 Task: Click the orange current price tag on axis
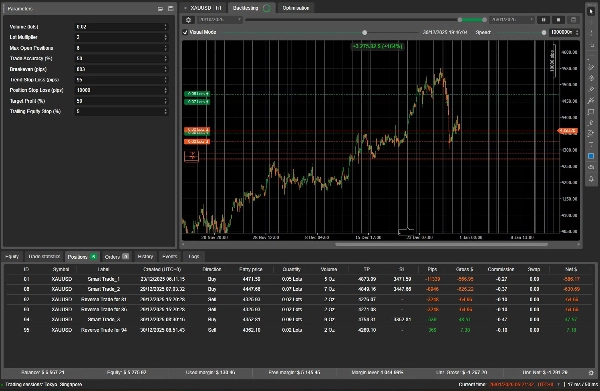(567, 131)
